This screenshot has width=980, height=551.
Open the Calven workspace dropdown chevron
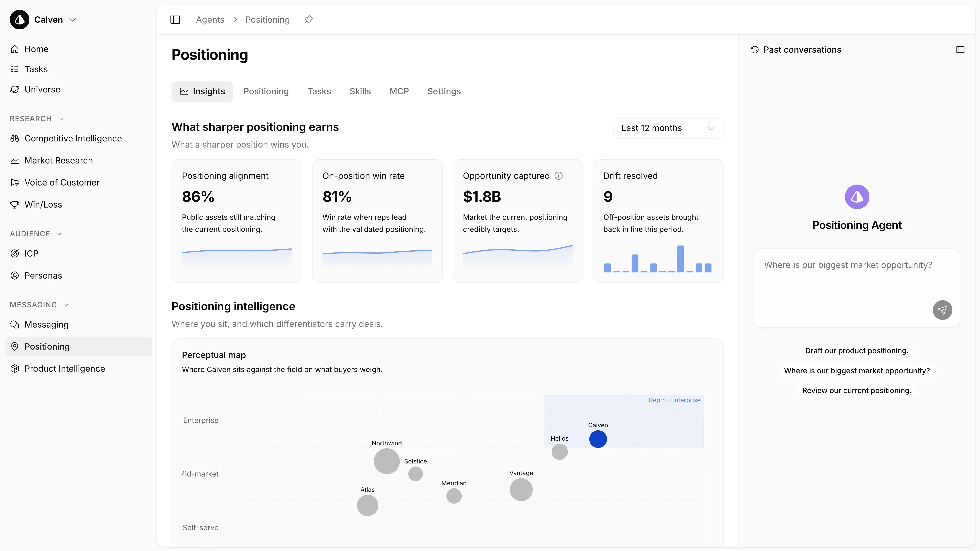coord(73,20)
